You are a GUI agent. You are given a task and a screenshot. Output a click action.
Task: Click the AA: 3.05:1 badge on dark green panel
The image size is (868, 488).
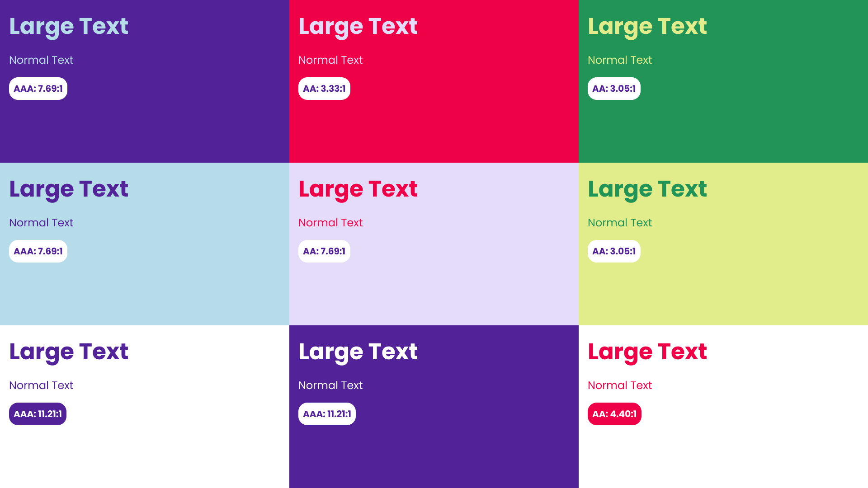click(x=614, y=89)
